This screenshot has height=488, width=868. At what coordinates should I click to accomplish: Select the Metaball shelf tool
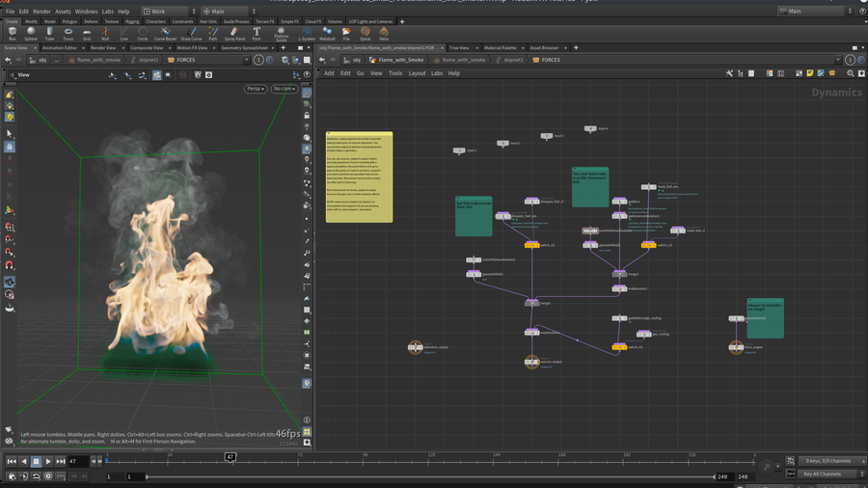coord(327,34)
